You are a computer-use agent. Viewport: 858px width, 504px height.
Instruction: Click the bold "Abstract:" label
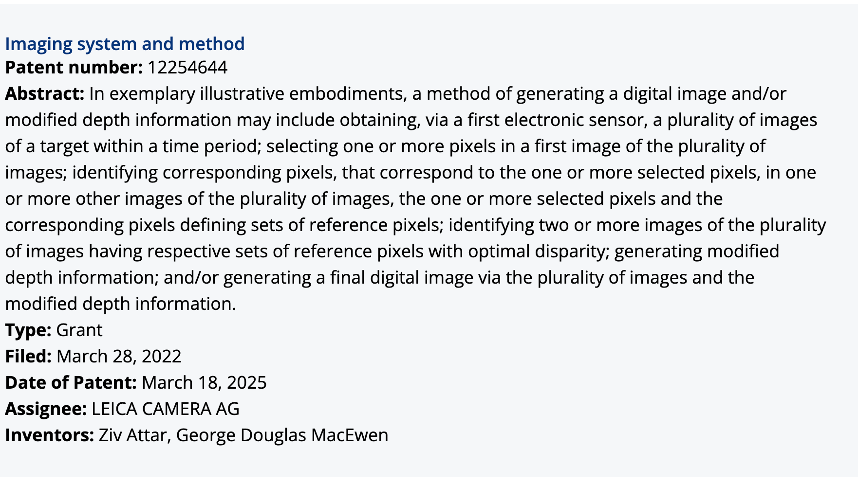click(45, 93)
